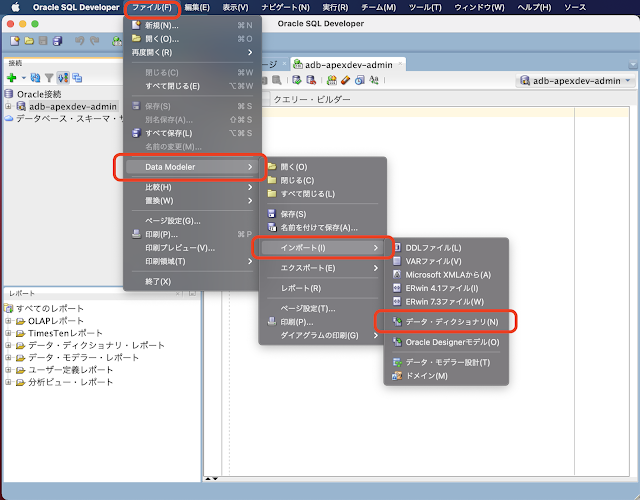Click the Refresh connections icon

36,78
